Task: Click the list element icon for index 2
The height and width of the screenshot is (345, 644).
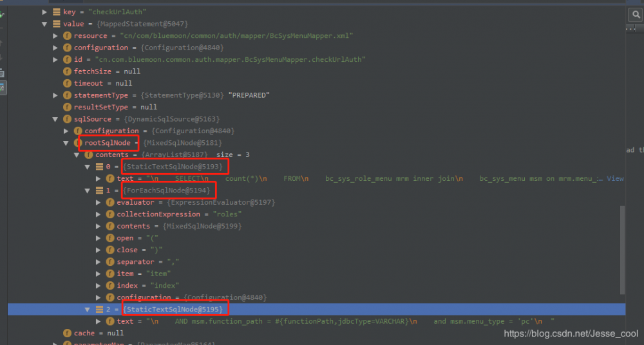Action: [x=99, y=309]
